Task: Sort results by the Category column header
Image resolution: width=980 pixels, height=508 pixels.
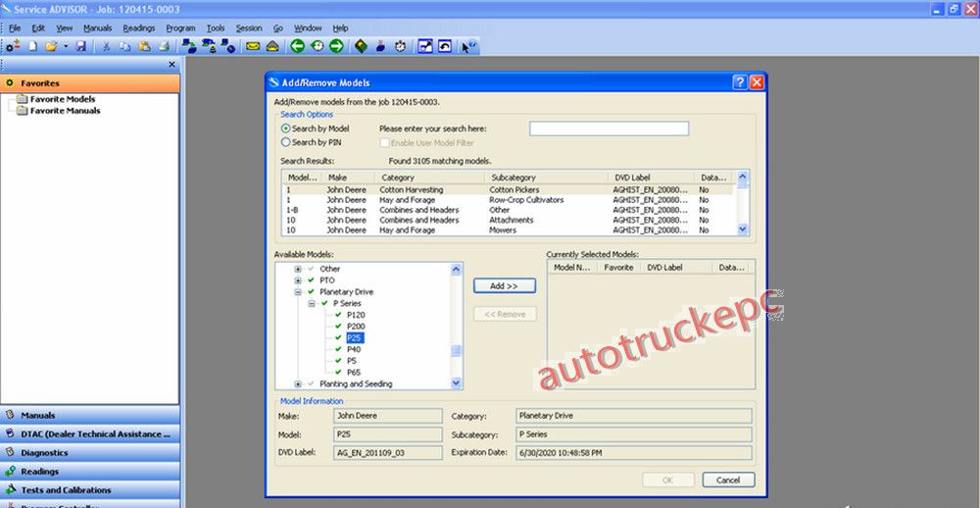Action: [x=429, y=178]
